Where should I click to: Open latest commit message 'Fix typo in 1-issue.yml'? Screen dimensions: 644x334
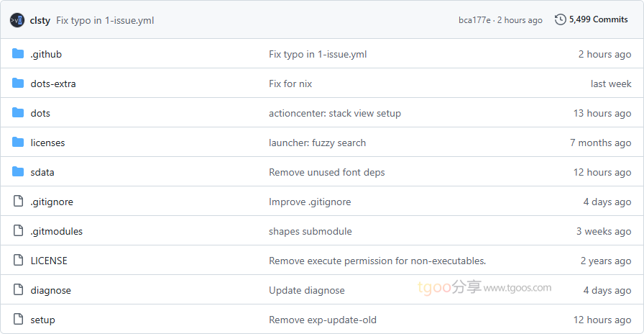105,20
